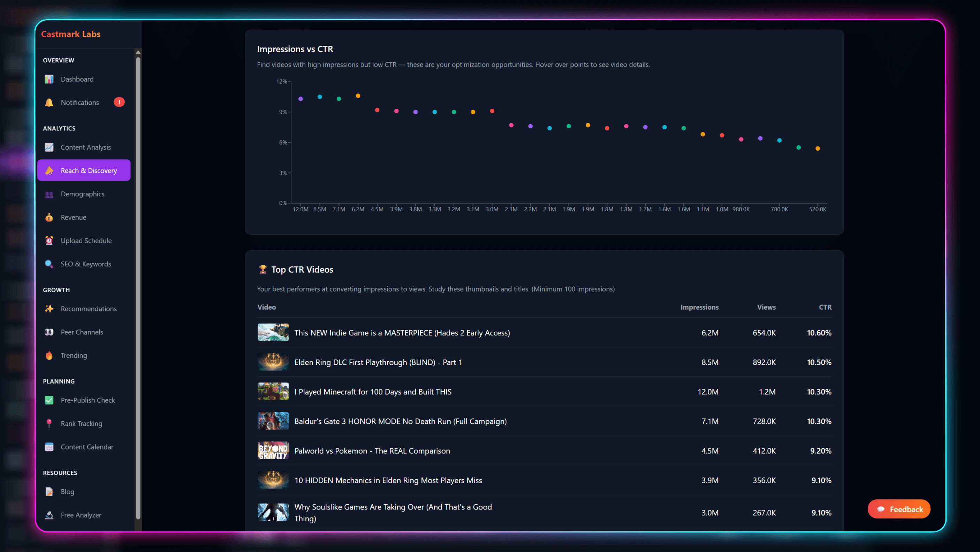
Task: Open the Content Calendar section
Action: [x=87, y=447]
